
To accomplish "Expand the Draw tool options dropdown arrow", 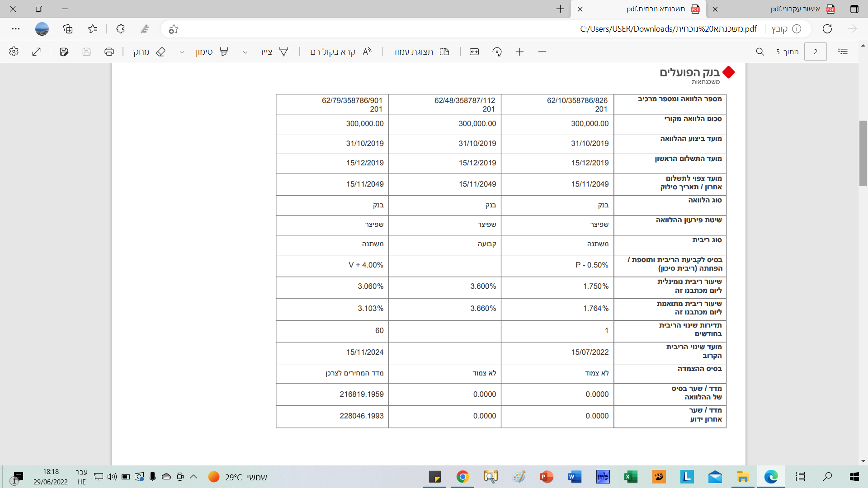I will tap(245, 52).
